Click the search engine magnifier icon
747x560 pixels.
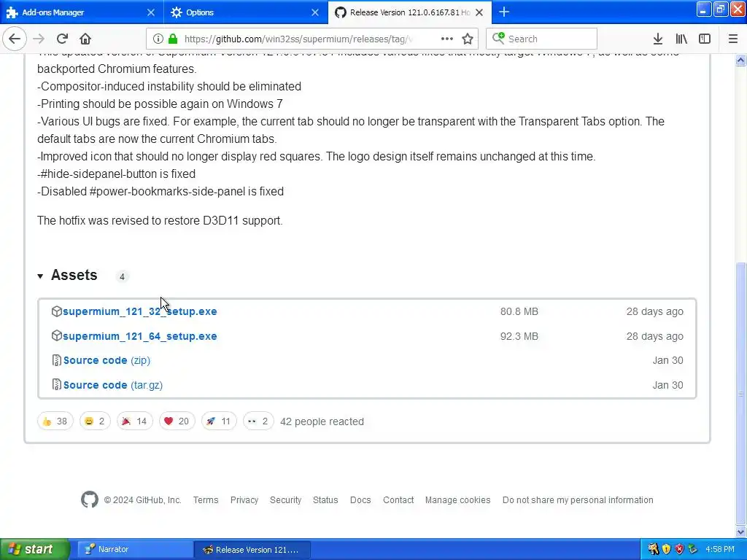coord(498,38)
